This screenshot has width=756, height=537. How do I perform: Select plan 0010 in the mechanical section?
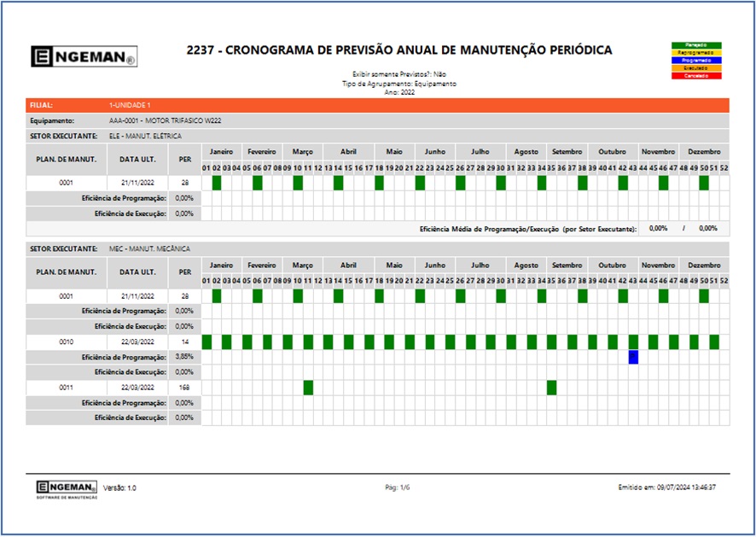66,341
